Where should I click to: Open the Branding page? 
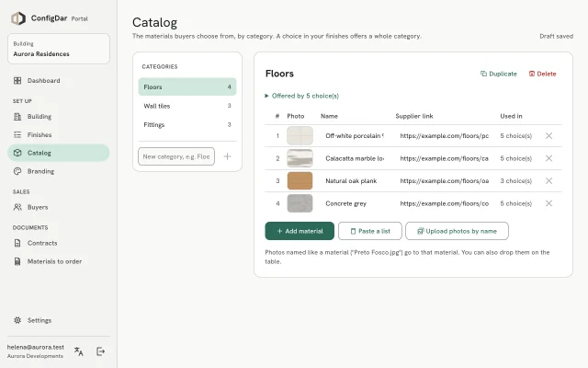(59, 171)
